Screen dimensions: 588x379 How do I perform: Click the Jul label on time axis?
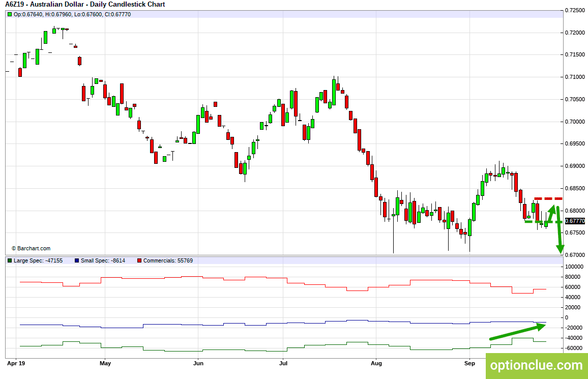point(283,363)
